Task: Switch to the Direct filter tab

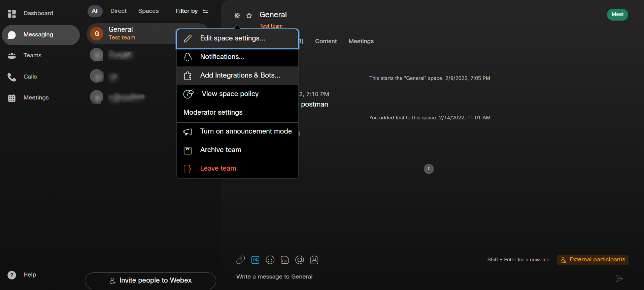Action: pos(118,11)
